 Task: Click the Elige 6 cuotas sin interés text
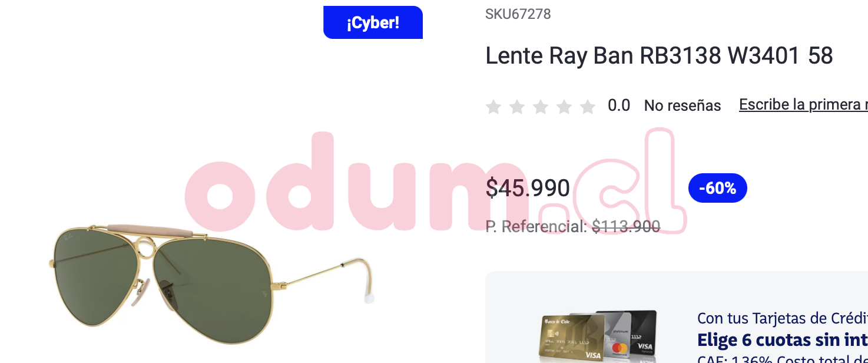coord(783,340)
